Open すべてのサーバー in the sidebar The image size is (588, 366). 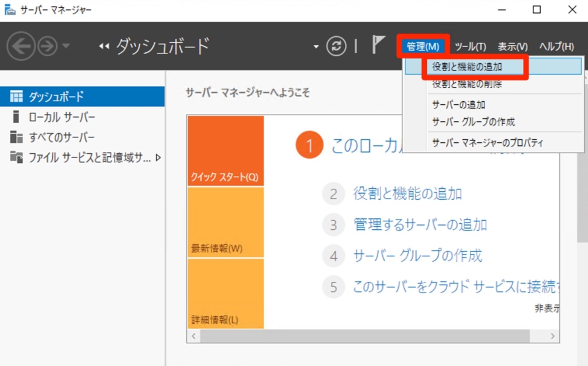(x=82, y=137)
